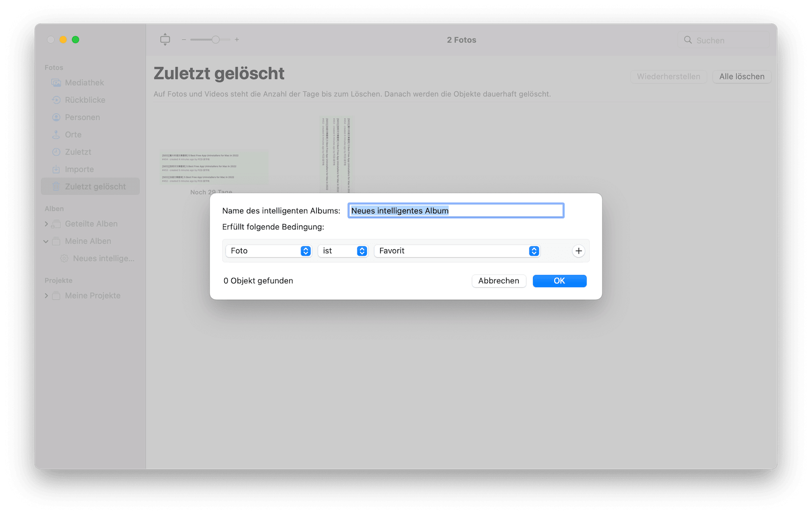The width and height of the screenshot is (812, 515).
Task: Confirm with the OK button
Action: pos(559,281)
